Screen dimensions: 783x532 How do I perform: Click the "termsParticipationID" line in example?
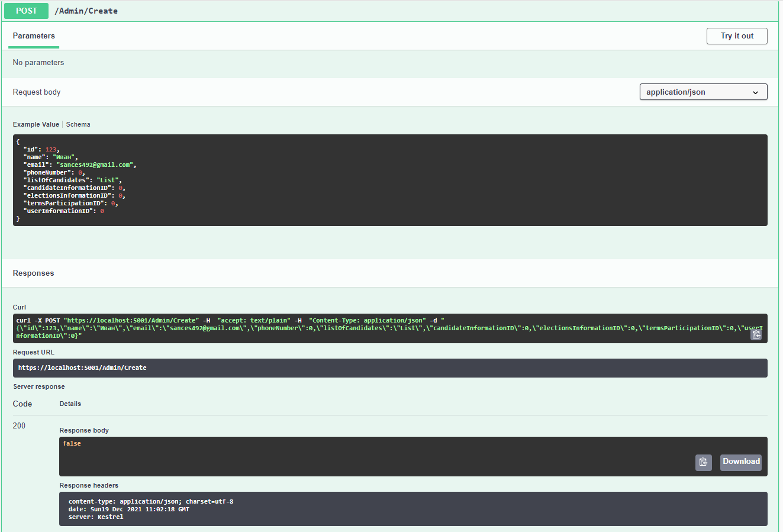pos(70,203)
